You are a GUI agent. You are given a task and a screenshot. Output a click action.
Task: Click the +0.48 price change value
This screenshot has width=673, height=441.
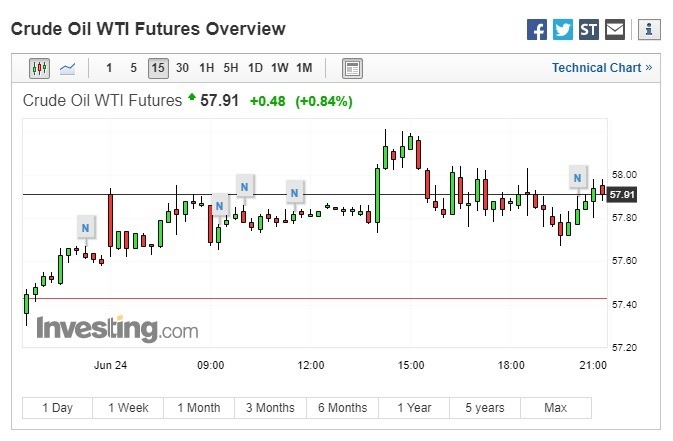(x=267, y=101)
